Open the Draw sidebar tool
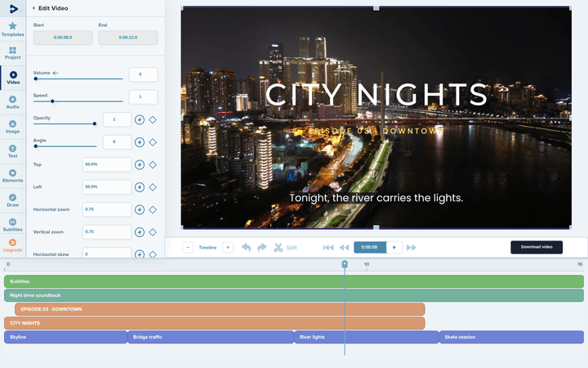 pyautogui.click(x=13, y=200)
